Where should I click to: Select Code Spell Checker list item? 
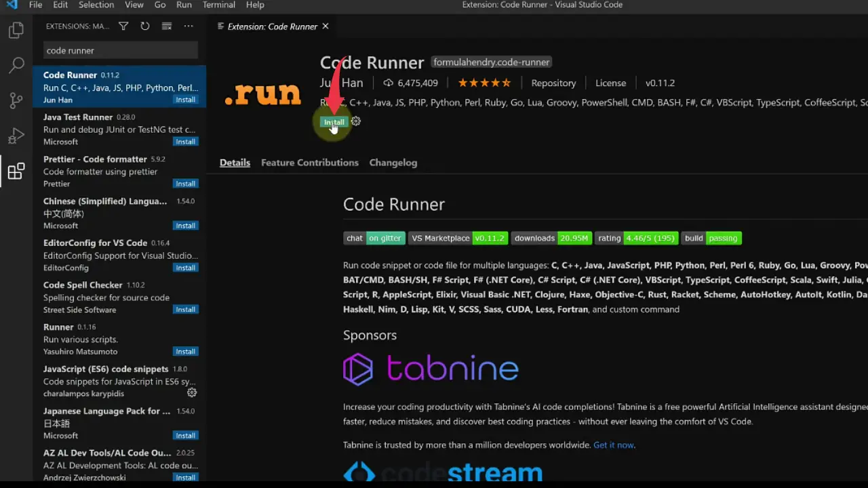click(x=119, y=297)
